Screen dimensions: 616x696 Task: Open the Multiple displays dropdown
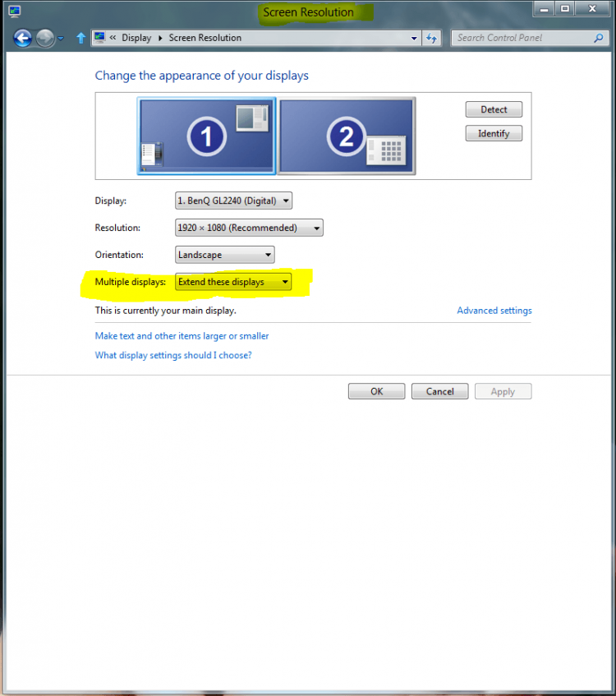pos(233,282)
